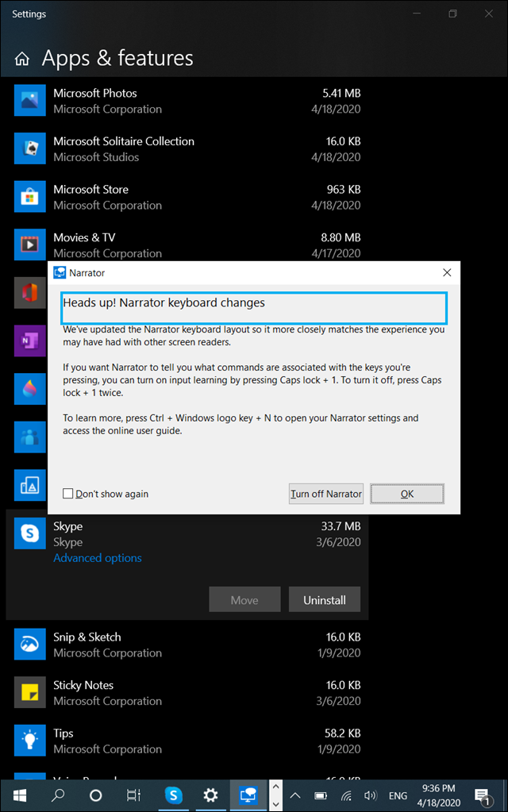Screen dimensions: 508x812
Task: Click the taskbar overflow up arrow
Action: 276,787
